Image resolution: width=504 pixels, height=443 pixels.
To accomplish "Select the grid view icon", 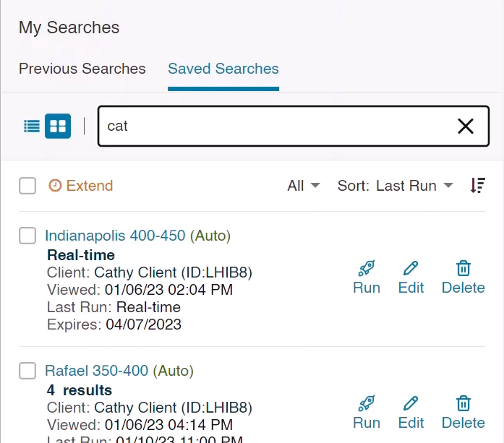I will (x=58, y=126).
